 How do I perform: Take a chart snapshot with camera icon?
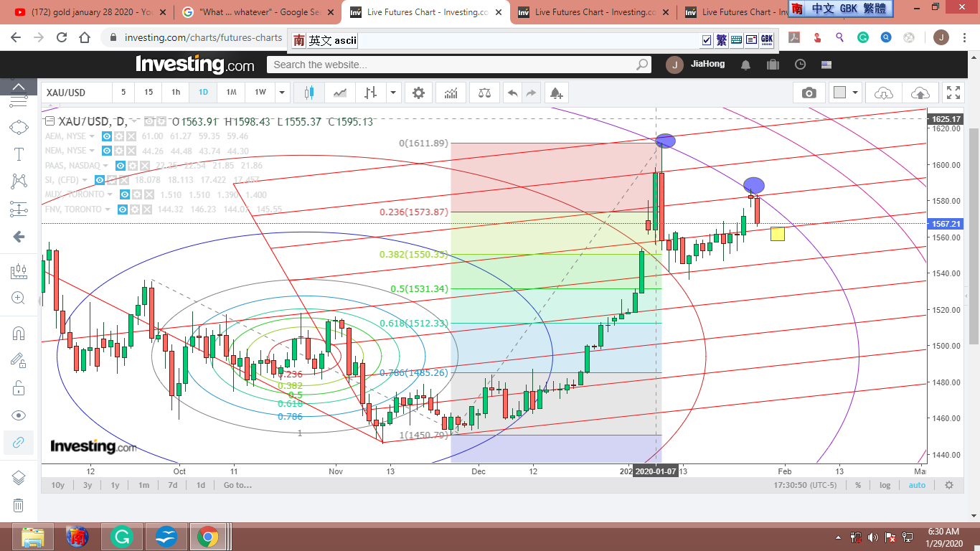coord(809,93)
